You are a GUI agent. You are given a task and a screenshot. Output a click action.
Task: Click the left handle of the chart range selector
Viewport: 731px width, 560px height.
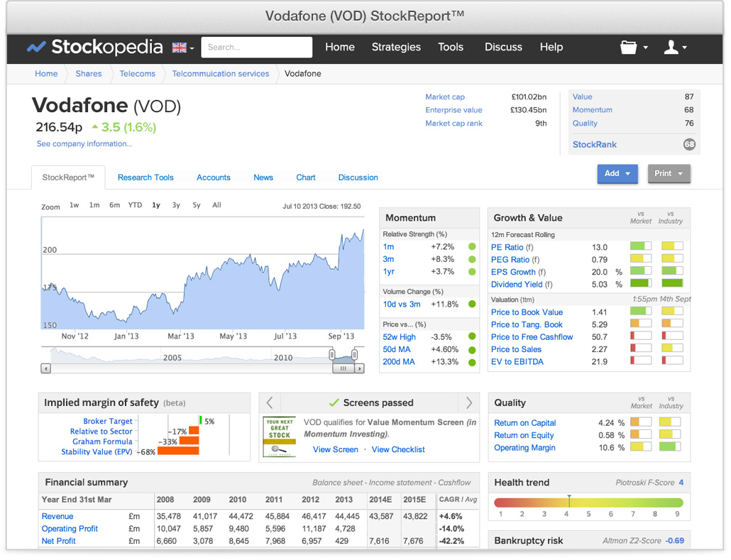click(332, 355)
